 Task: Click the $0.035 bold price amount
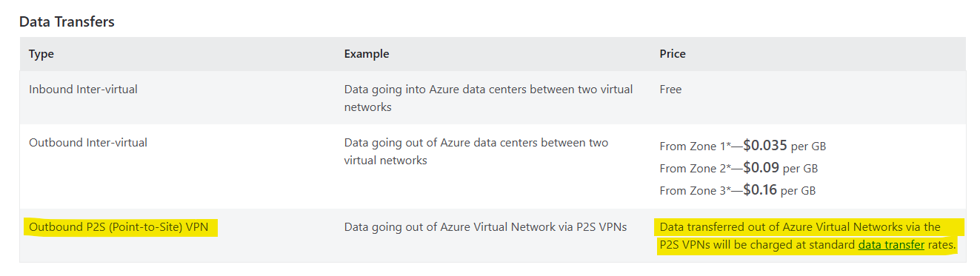(764, 146)
